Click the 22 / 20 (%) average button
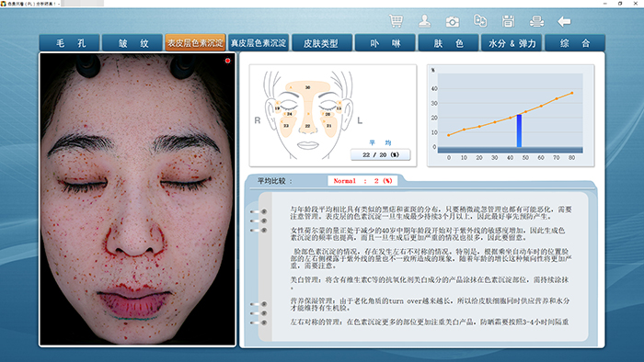 tap(380, 154)
